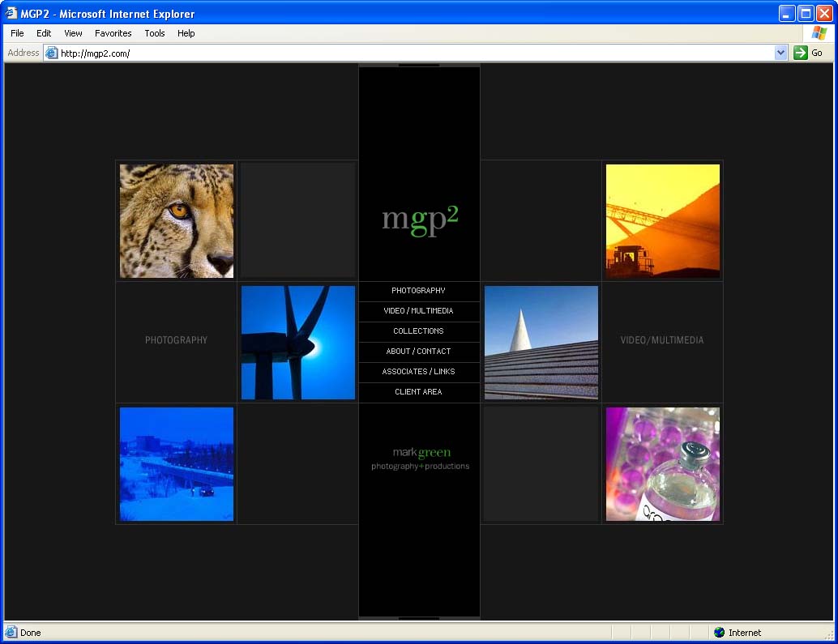838x644 pixels.
Task: Click the page icon in the address bar
Action: tap(52, 53)
